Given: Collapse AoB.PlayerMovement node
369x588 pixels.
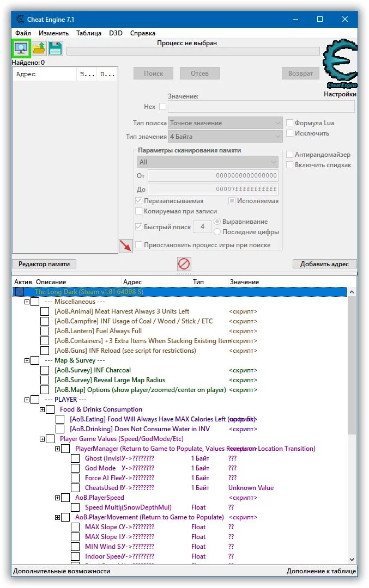Looking at the screenshot, I should (57, 518).
